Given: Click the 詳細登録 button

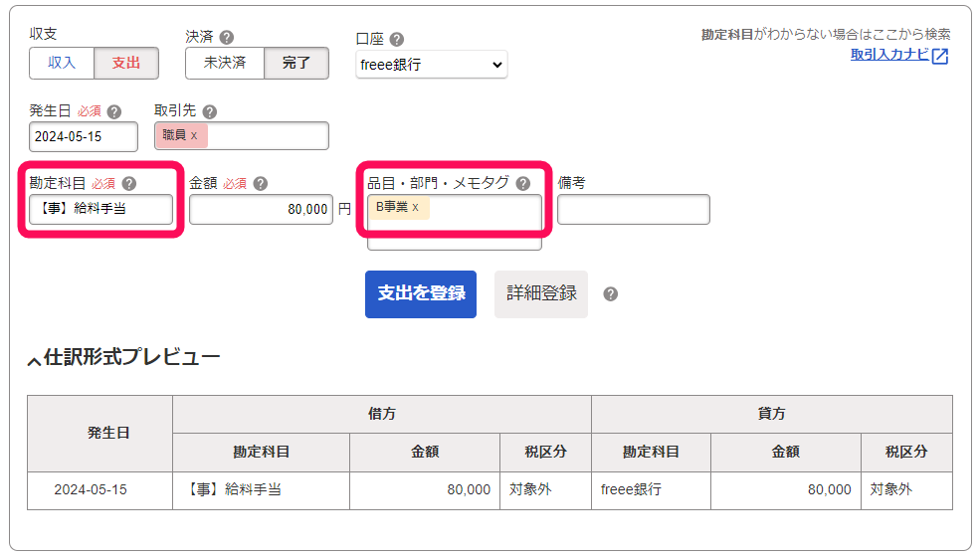Looking at the screenshot, I should point(541,294).
